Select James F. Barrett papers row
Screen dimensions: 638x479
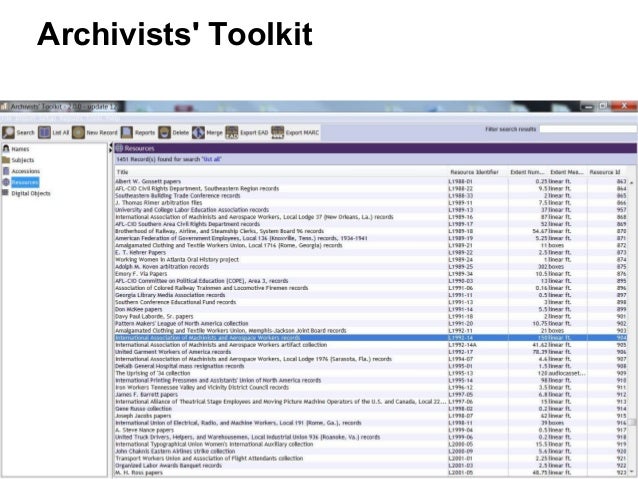pos(371,394)
